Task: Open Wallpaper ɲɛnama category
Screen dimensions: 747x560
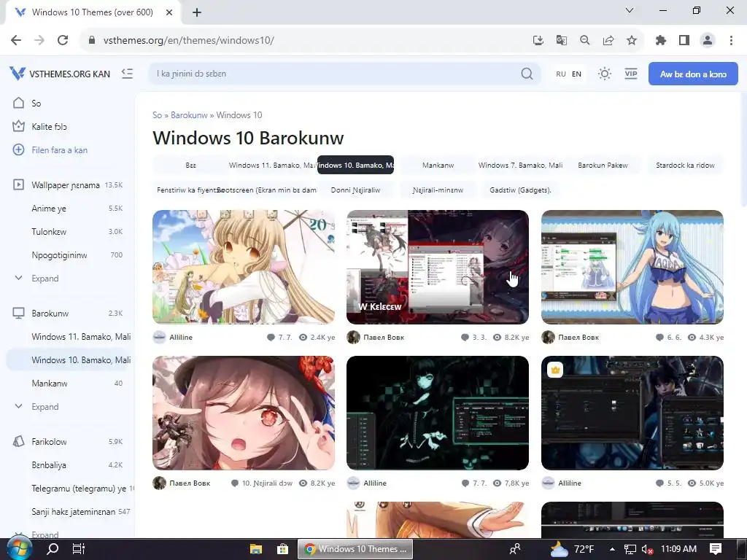Action: coord(65,184)
